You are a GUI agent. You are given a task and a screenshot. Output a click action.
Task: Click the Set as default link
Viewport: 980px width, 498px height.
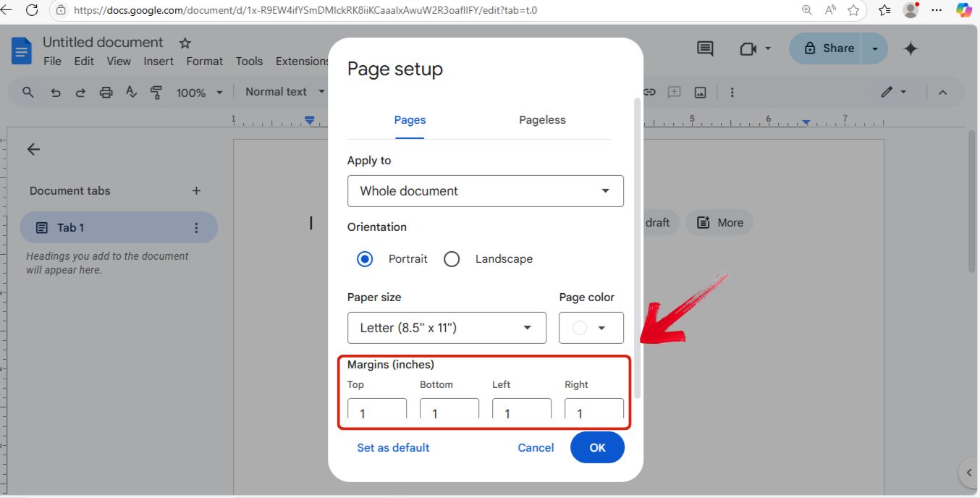393,447
